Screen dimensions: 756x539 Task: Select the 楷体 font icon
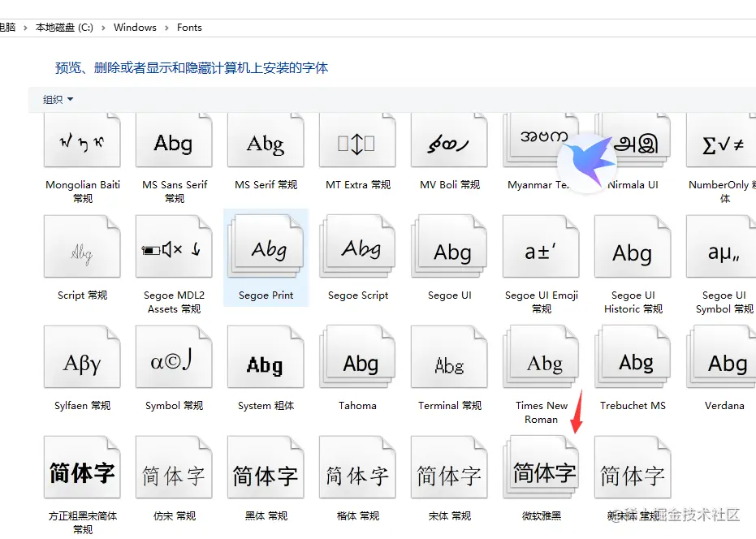point(357,468)
